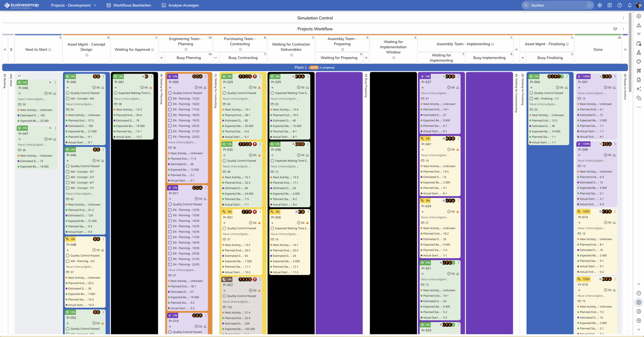Open three-dot menu on card Pr-042
Image resolution: width=644 pixels, height=337 pixels.
tap(103, 76)
